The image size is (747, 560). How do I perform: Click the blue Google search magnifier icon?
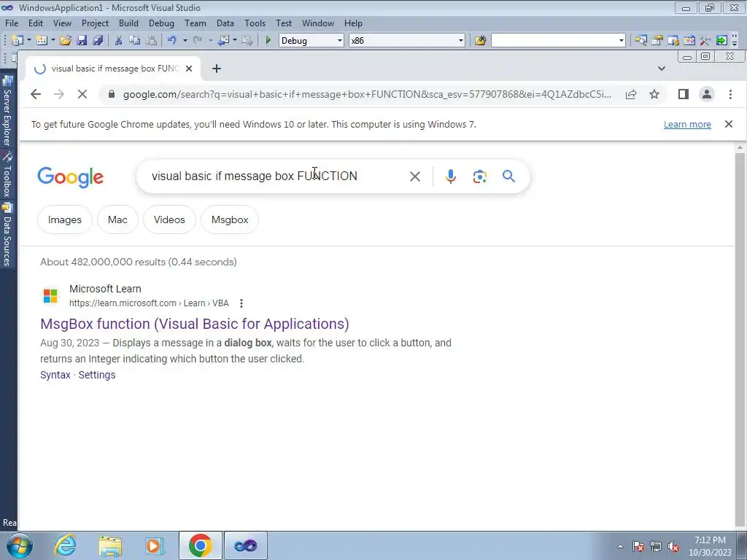pyautogui.click(x=508, y=176)
